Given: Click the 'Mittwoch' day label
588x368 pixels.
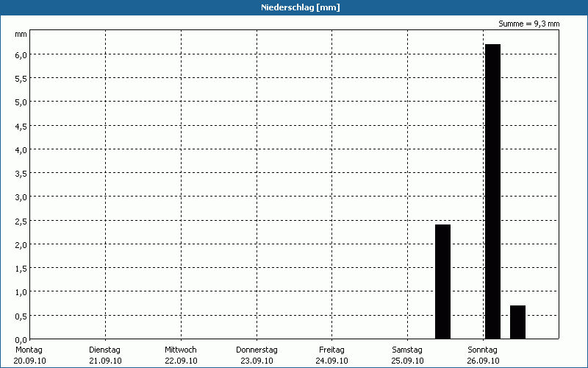Looking at the screenshot, I should coord(180,350).
